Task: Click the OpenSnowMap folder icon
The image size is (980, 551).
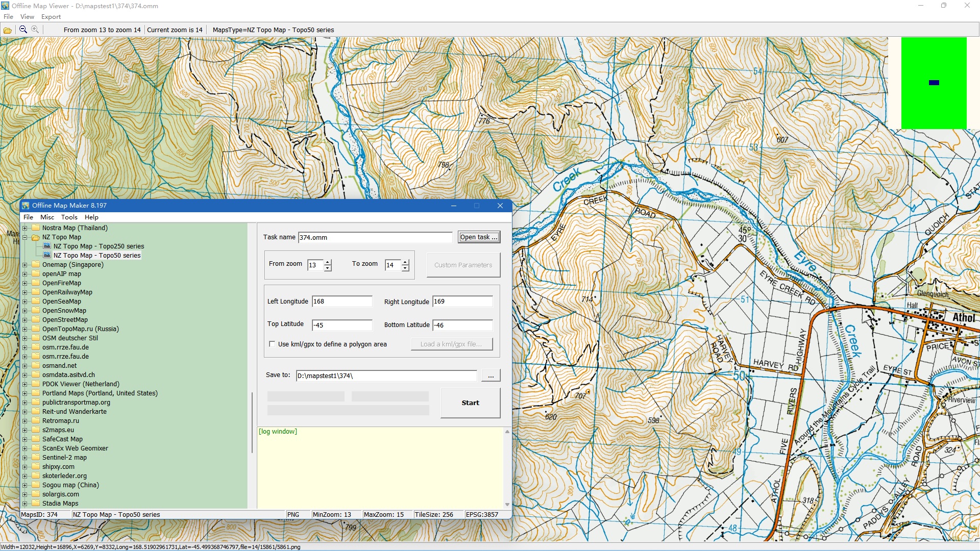Action: [x=36, y=310]
